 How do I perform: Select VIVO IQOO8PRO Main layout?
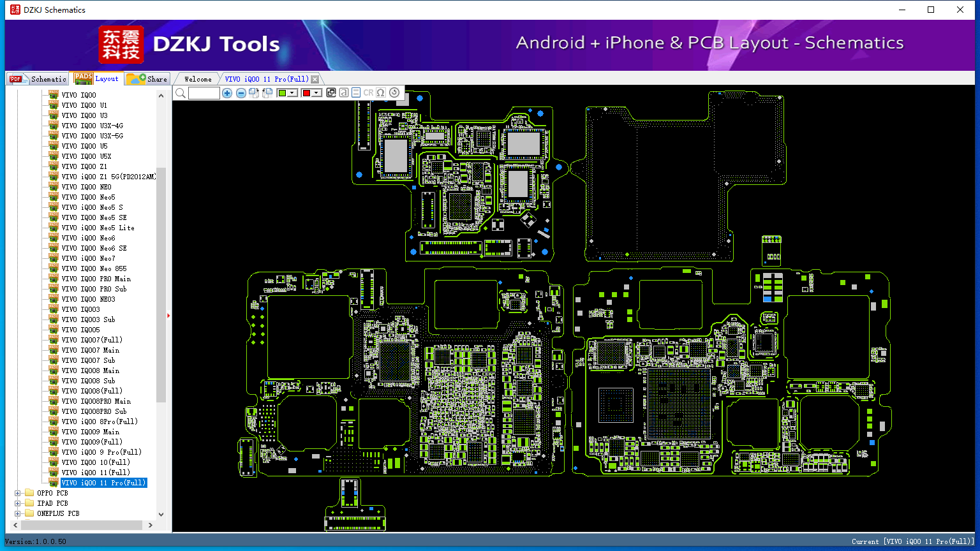pyautogui.click(x=96, y=401)
